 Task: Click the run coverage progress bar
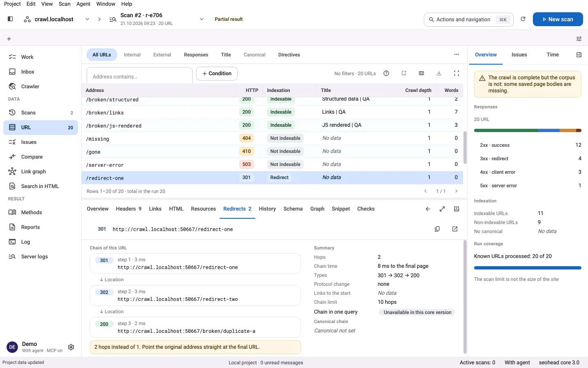(528, 268)
